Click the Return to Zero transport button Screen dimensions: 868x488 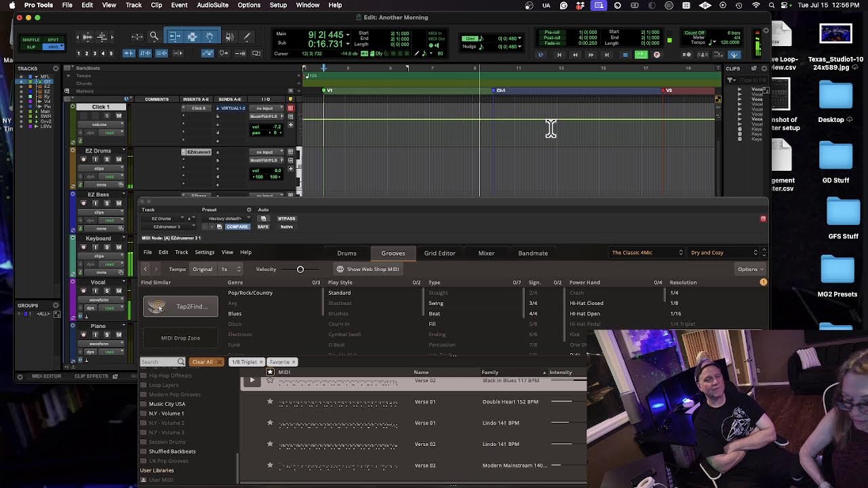[x=559, y=54]
